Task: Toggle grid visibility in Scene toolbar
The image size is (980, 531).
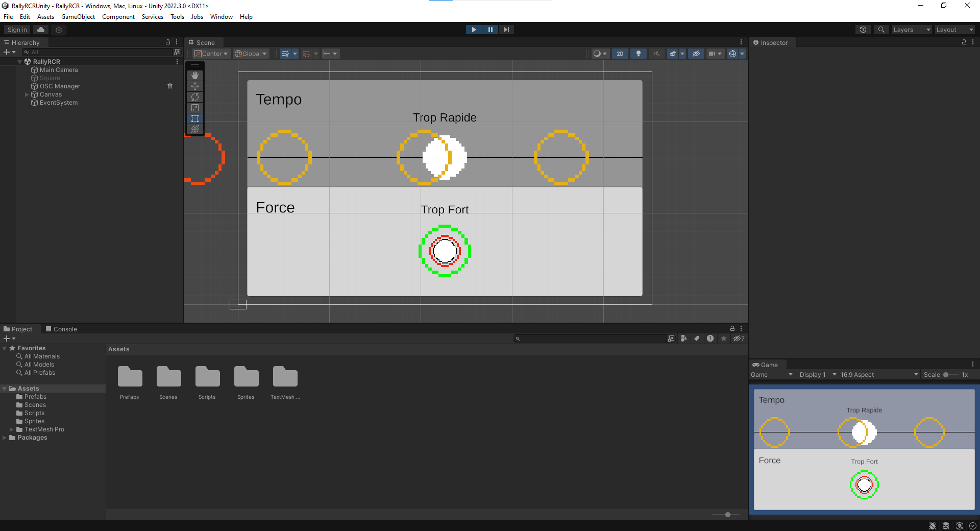Action: pyautogui.click(x=285, y=54)
